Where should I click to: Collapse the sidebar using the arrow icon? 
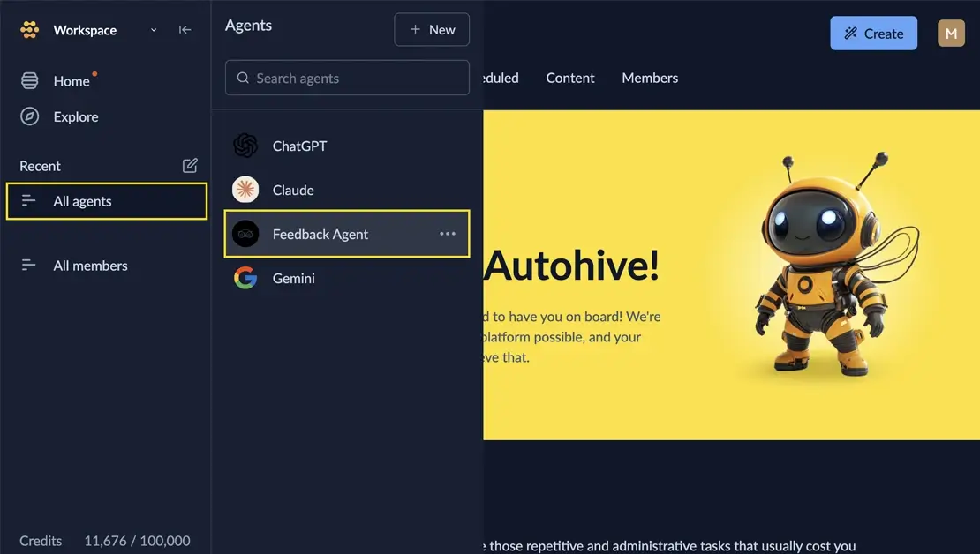[x=185, y=29]
